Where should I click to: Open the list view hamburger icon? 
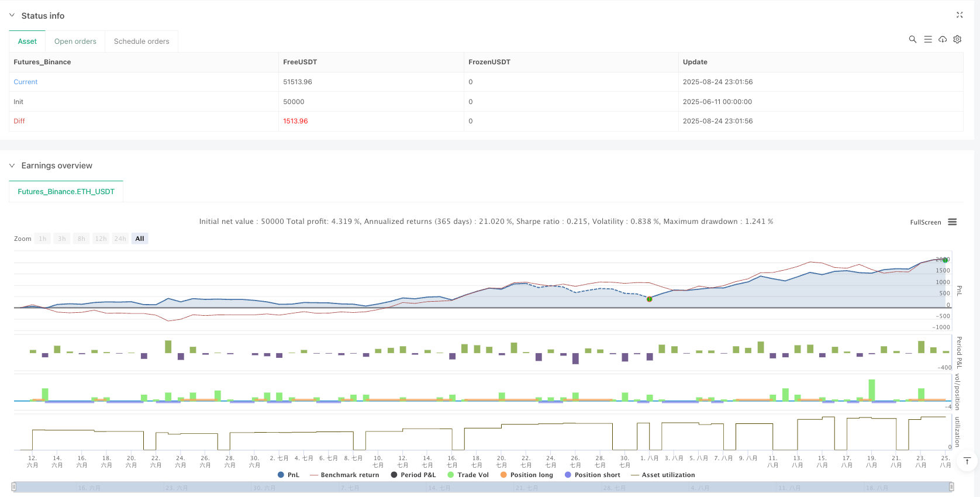pos(928,39)
